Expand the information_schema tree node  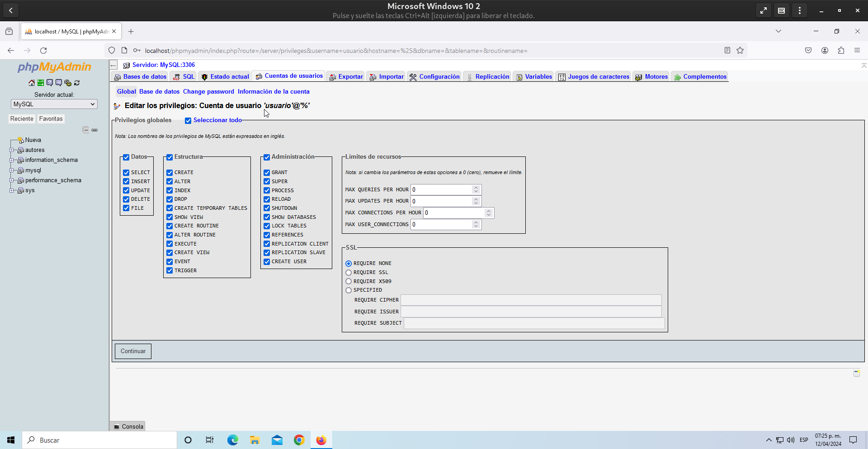(x=12, y=160)
